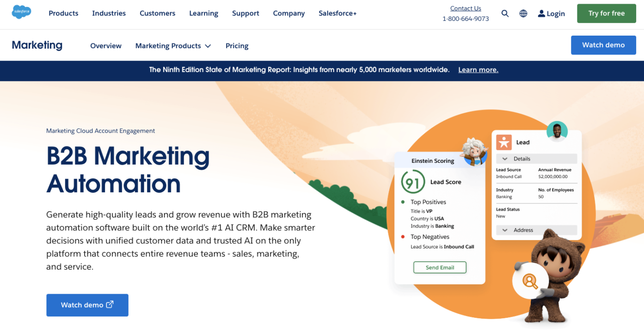
Task: Open the Industries menu
Action: (x=109, y=13)
